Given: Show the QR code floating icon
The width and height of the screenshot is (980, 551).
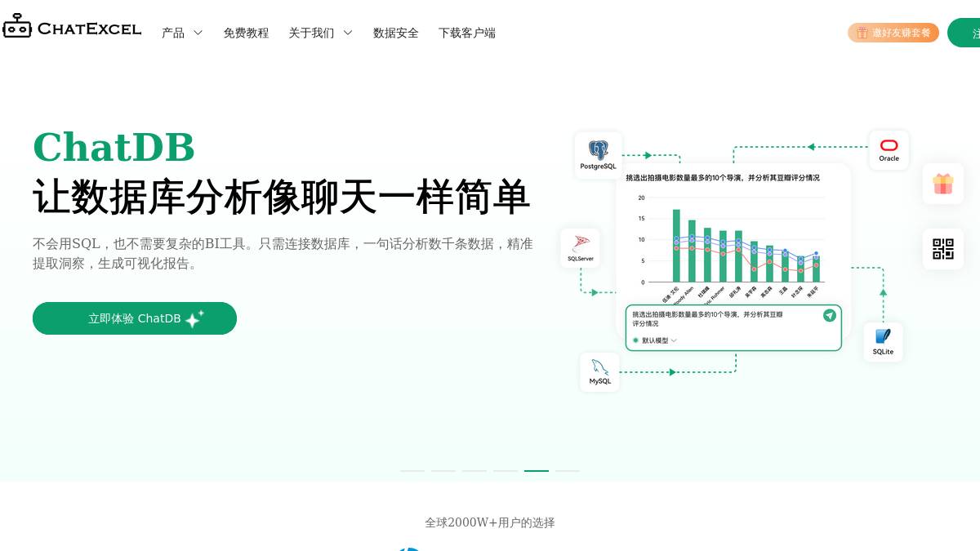Looking at the screenshot, I should (x=943, y=249).
